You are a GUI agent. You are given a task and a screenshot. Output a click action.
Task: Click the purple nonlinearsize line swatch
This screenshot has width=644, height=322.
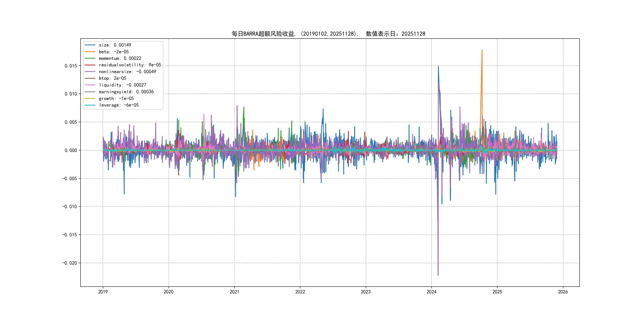90,72
